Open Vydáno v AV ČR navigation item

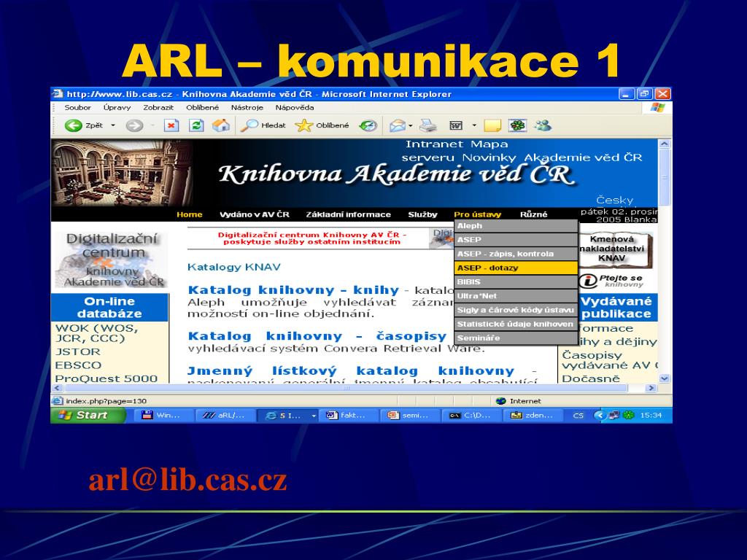[x=255, y=214]
